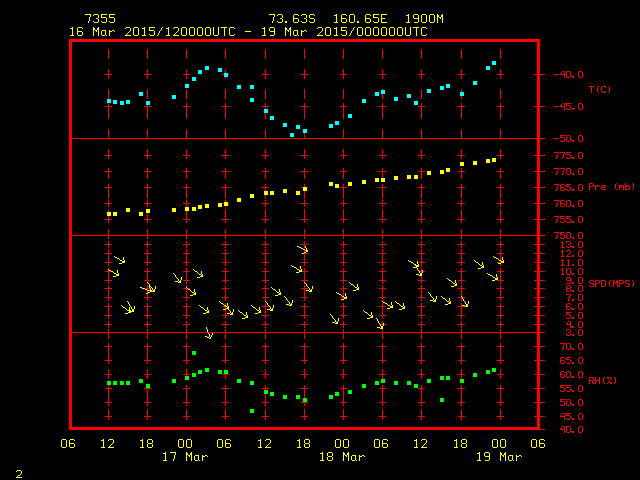This screenshot has width=640, height=480.
Task: Click the -40.0 temperature tick value
Action: [569, 75]
